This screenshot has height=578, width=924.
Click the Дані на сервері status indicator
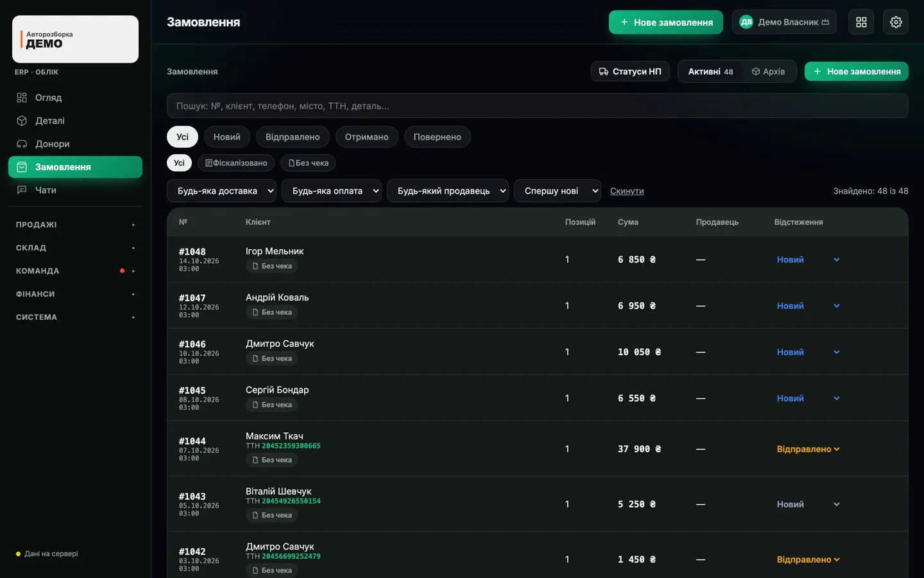tap(47, 554)
